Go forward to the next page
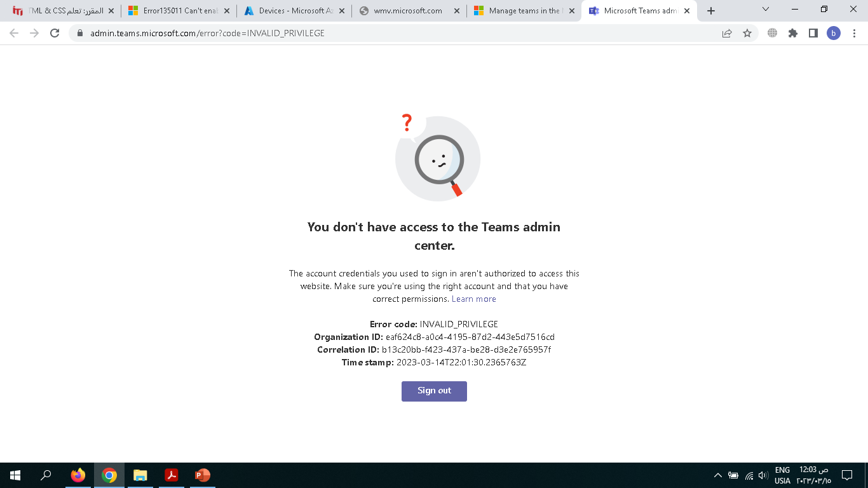The image size is (868, 488). click(x=34, y=33)
